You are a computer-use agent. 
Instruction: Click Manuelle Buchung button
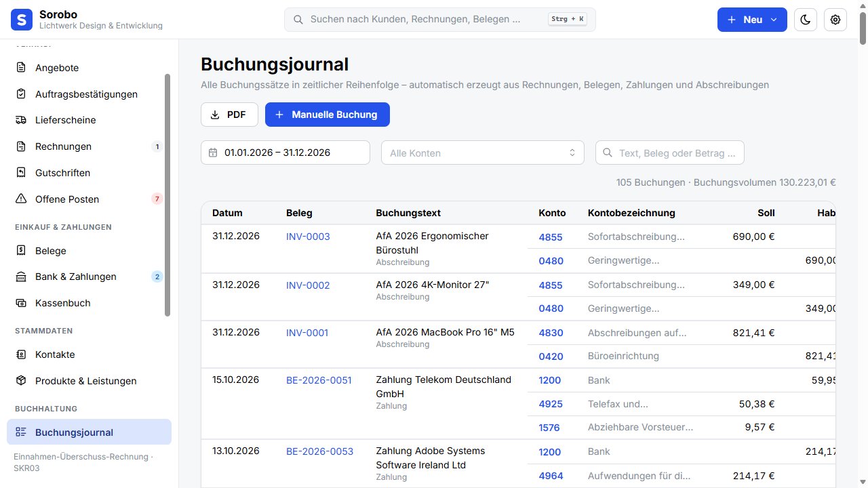(x=328, y=115)
